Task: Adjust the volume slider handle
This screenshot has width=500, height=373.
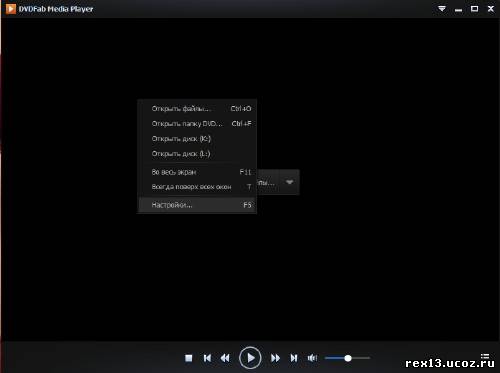Action: (x=348, y=358)
